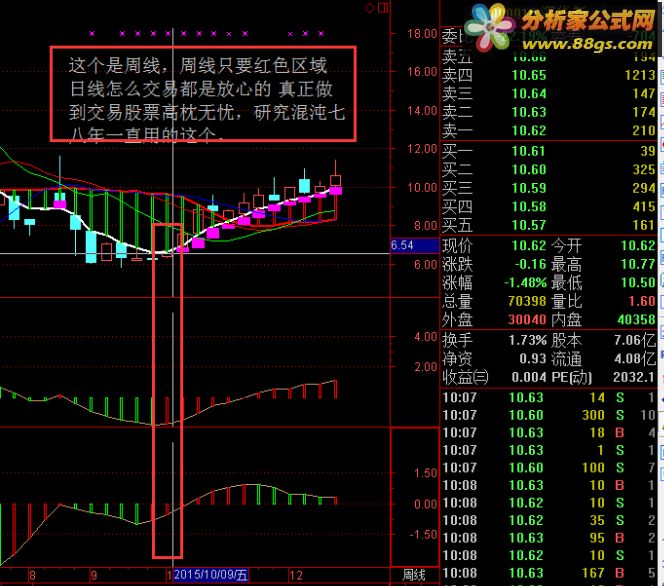664x586 pixels.
Task: Click the 卖四 row priced 10.65
Action: (x=549, y=75)
